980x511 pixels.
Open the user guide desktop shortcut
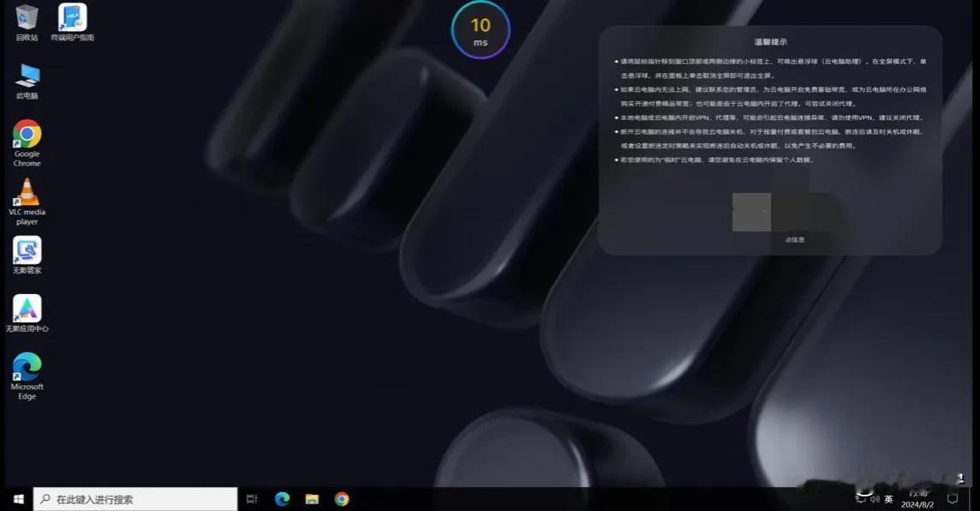point(73,22)
